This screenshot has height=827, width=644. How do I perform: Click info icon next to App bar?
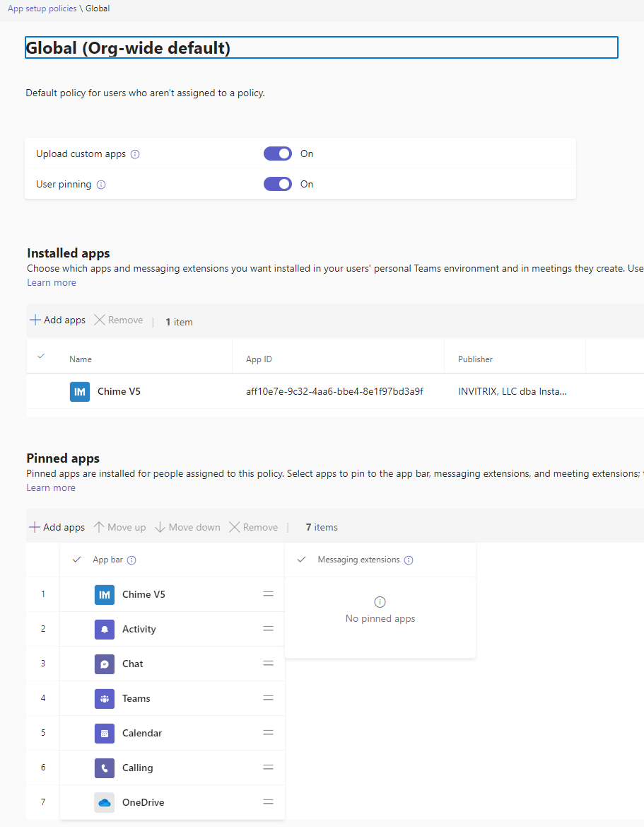pos(131,560)
